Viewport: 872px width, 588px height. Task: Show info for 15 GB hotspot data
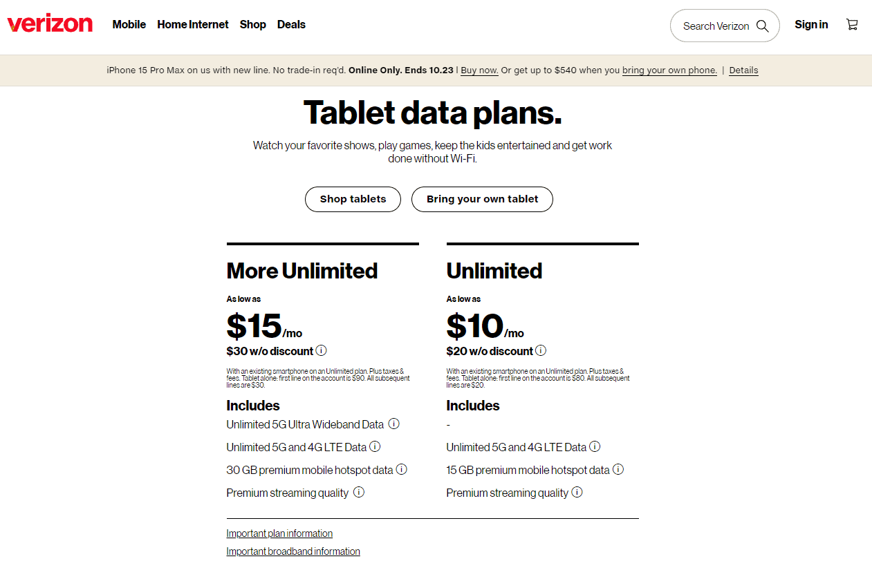[x=618, y=470]
